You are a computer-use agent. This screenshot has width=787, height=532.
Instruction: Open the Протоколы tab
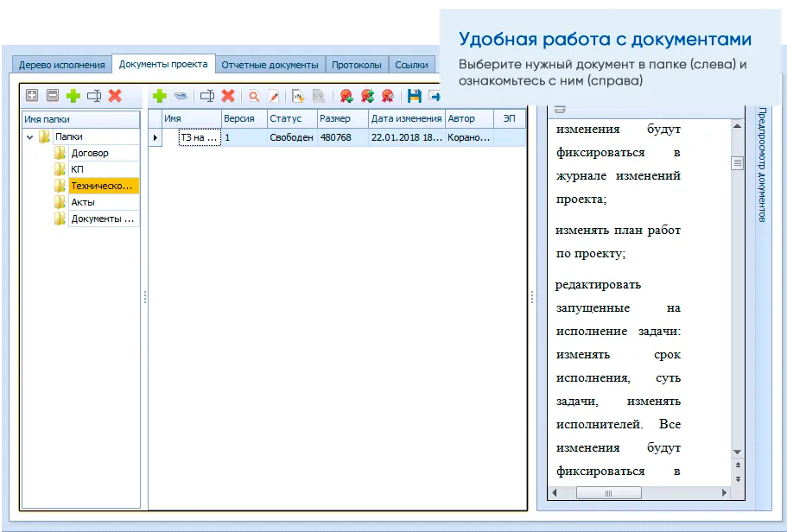(356, 64)
